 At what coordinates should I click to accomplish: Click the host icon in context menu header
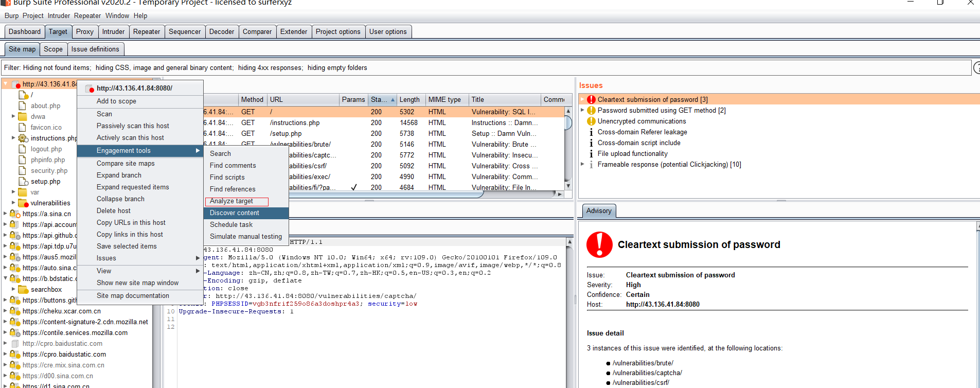90,88
